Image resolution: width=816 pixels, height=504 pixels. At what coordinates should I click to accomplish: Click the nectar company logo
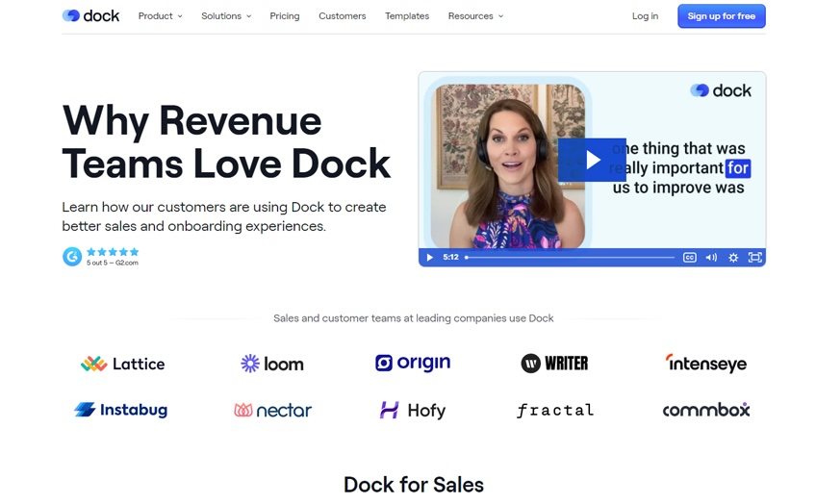tap(272, 411)
